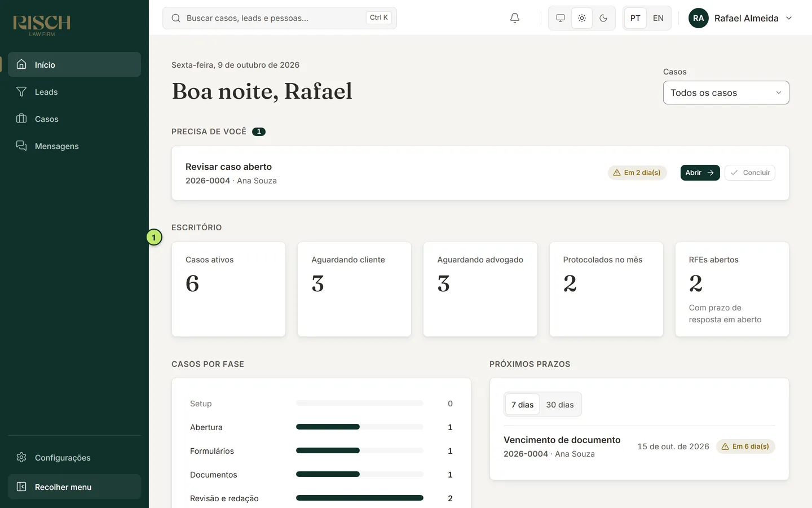This screenshot has width=812, height=508.
Task: Open Casos in sidebar
Action: [74, 119]
